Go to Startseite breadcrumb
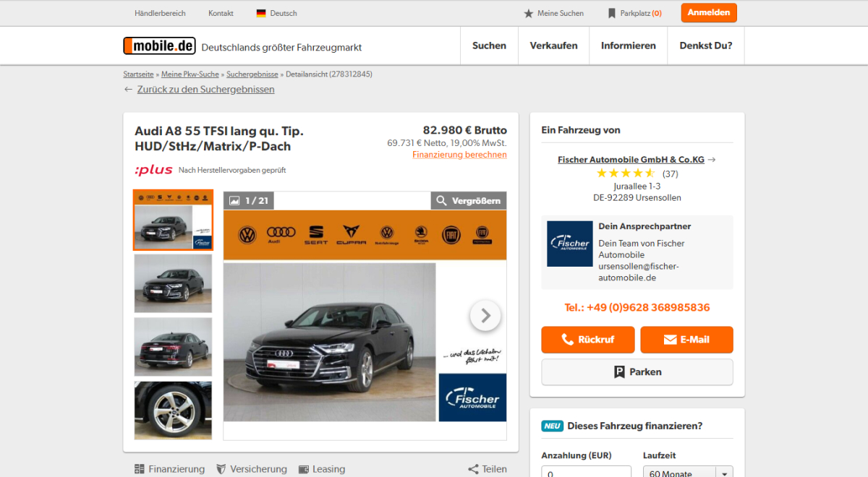This screenshot has height=477, width=868. coord(138,74)
